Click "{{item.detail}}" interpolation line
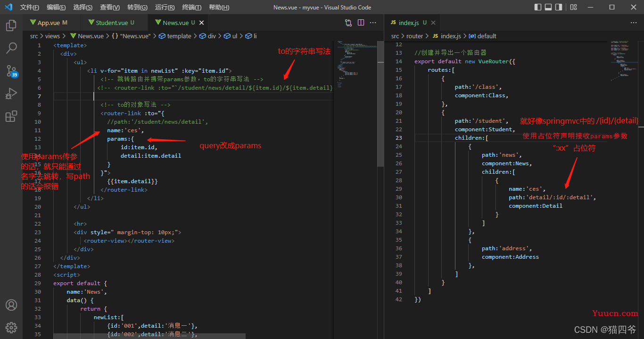 (x=132, y=181)
